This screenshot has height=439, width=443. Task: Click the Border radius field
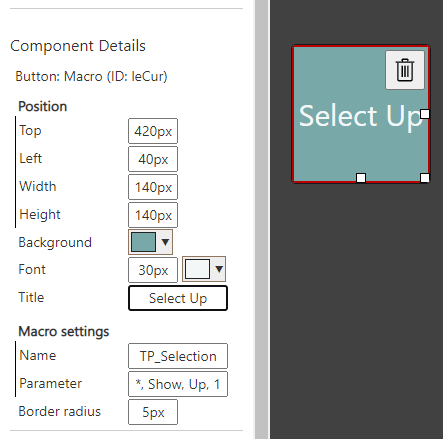point(153,412)
